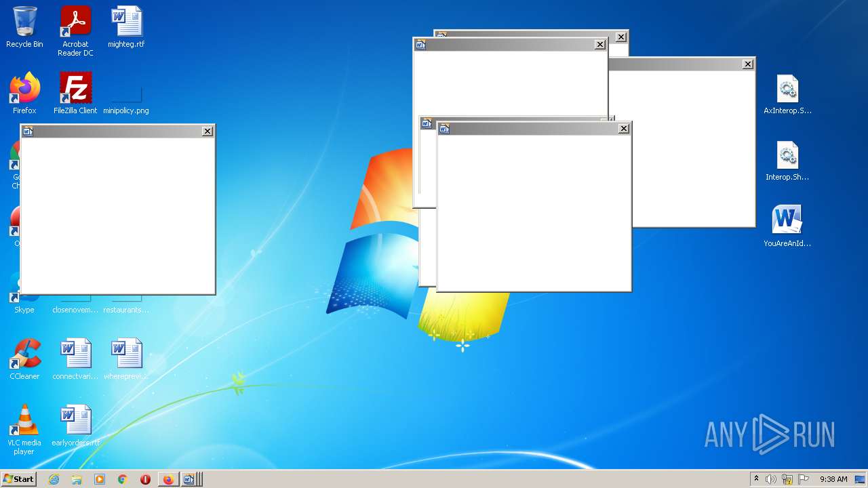The width and height of the screenshot is (868, 488).
Task: Close the rightmost blank window
Action: coord(748,64)
